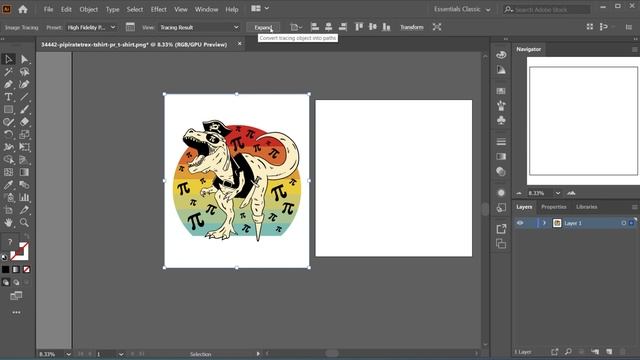Choose the Rotate tool

pyautogui.click(x=8, y=134)
